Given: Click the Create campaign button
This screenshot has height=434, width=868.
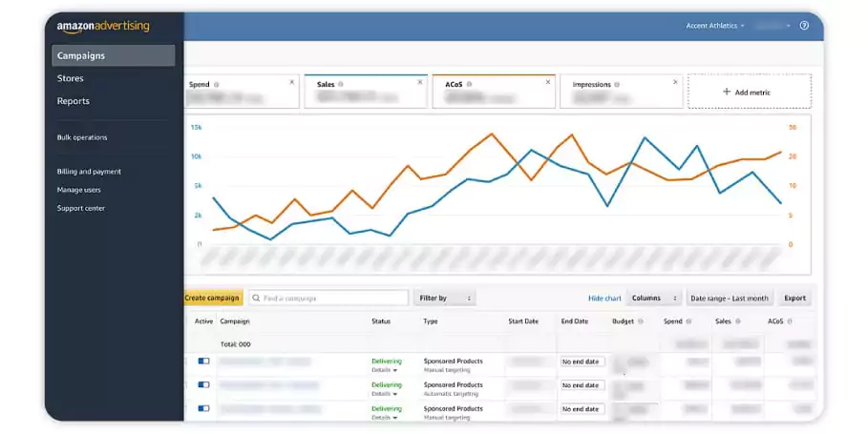Looking at the screenshot, I should pos(212,299).
